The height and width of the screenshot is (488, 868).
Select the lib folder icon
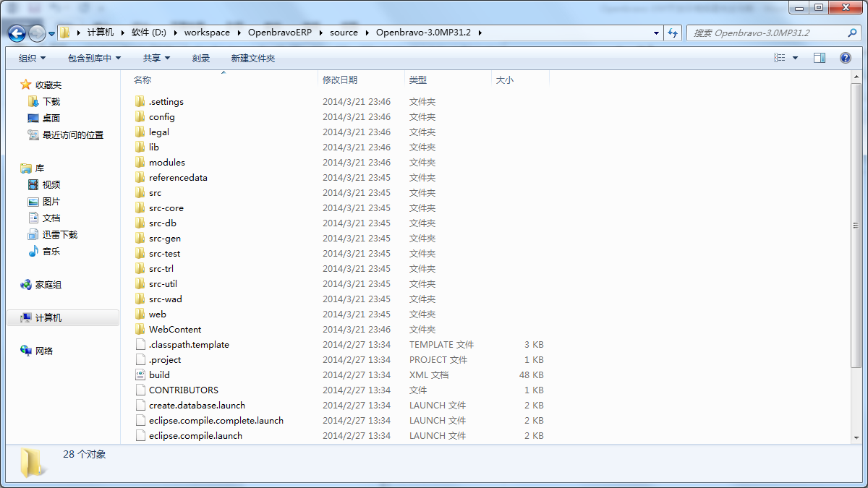pyautogui.click(x=140, y=147)
